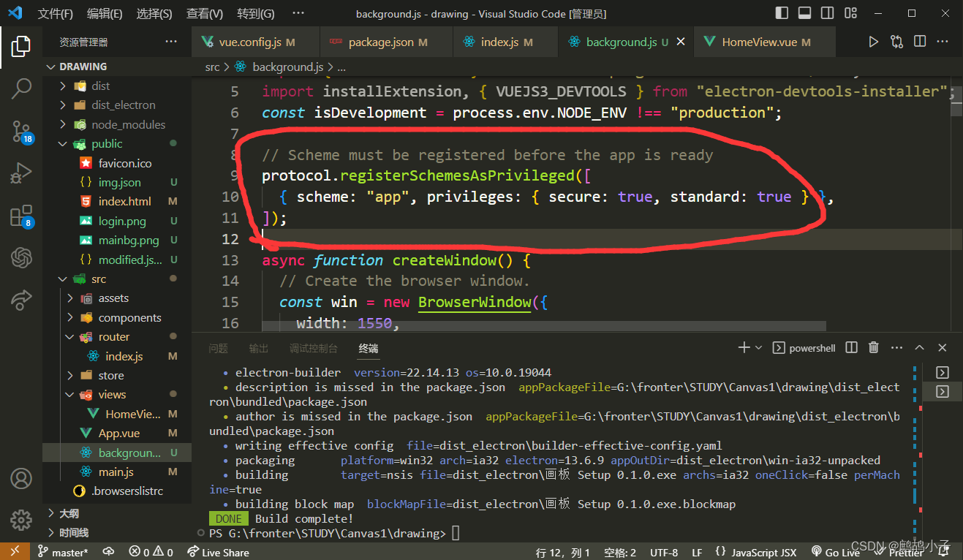Start Go Live server from status bar
Viewport: 963px width, 560px height.
tap(835, 552)
